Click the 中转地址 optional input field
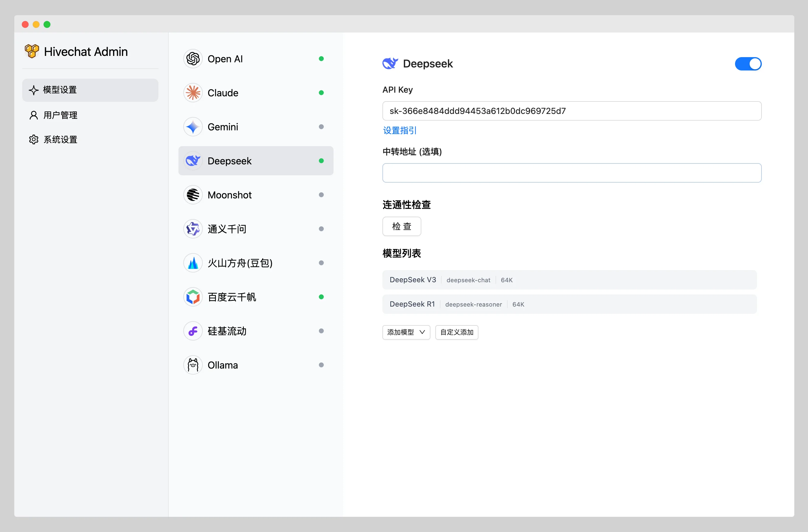 (572, 172)
